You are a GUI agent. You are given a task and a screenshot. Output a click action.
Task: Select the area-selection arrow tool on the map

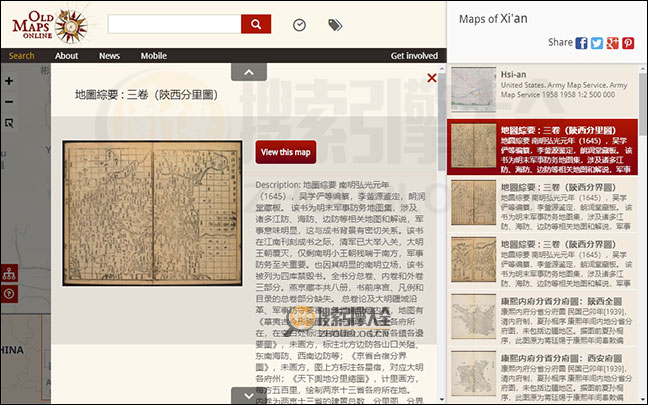(9, 123)
